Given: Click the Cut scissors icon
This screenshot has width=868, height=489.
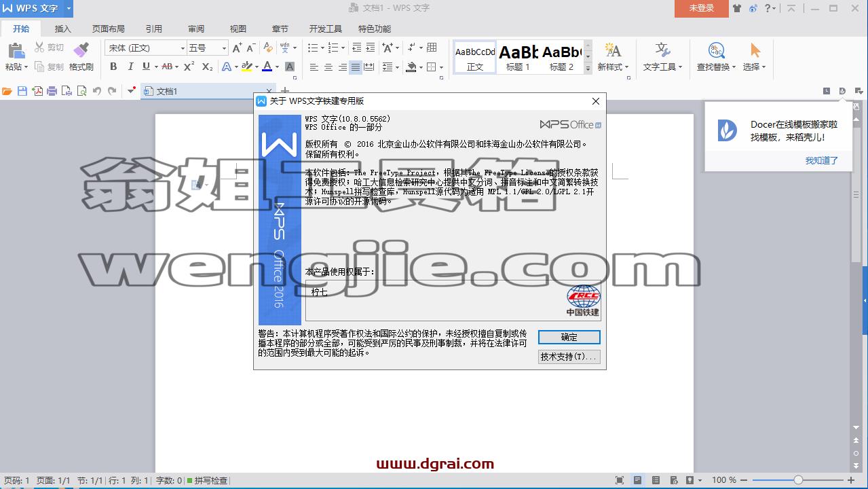Looking at the screenshot, I should pyautogui.click(x=39, y=48).
